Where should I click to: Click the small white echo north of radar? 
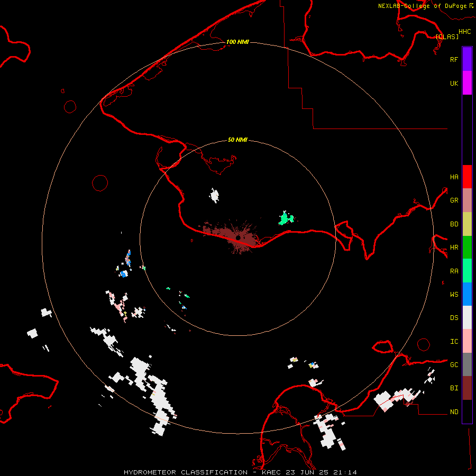[214, 196]
